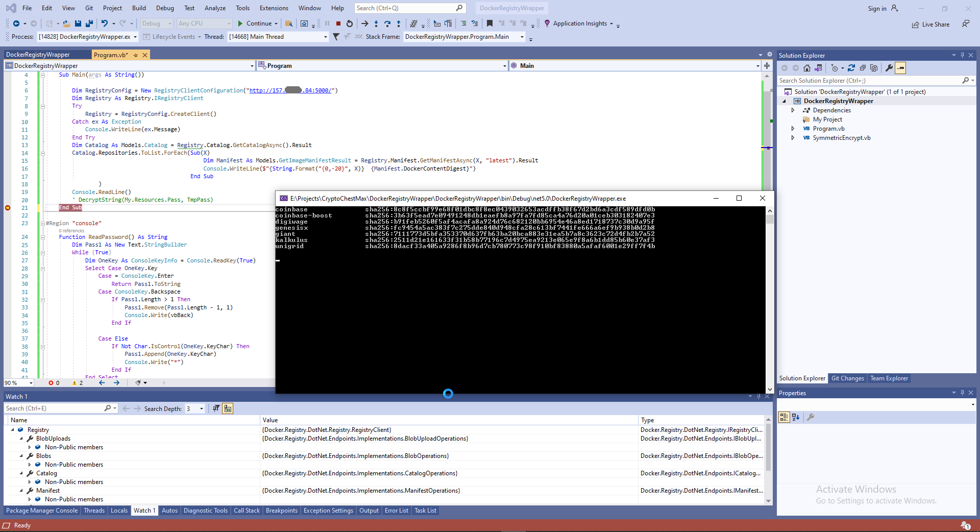Click Show Next Statement arrow icon

click(x=364, y=23)
